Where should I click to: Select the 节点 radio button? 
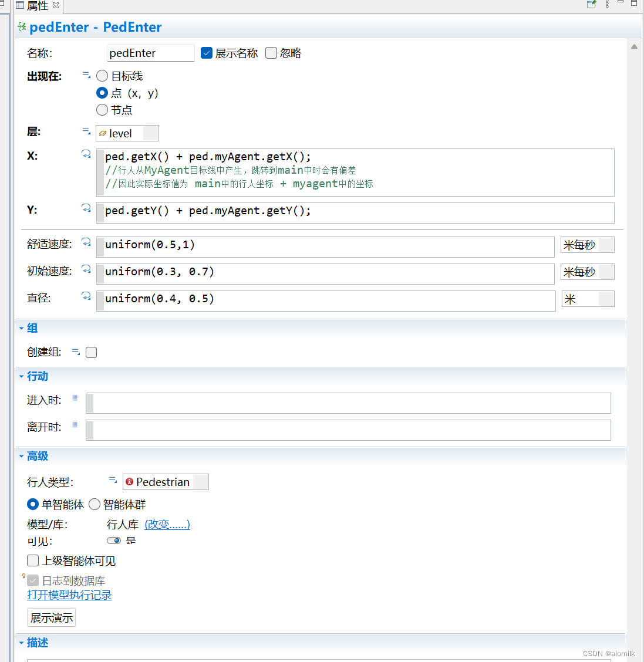102,110
